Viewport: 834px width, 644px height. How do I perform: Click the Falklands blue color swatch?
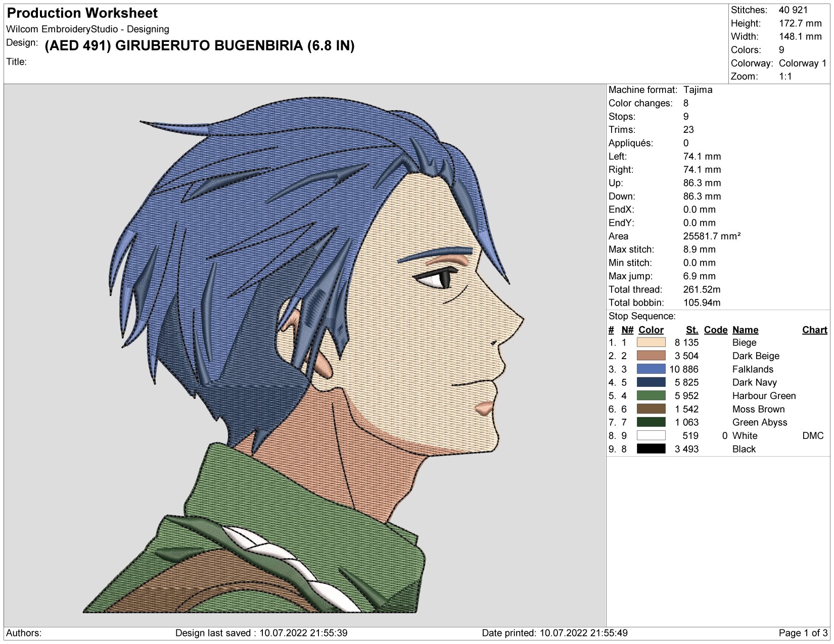pos(651,369)
